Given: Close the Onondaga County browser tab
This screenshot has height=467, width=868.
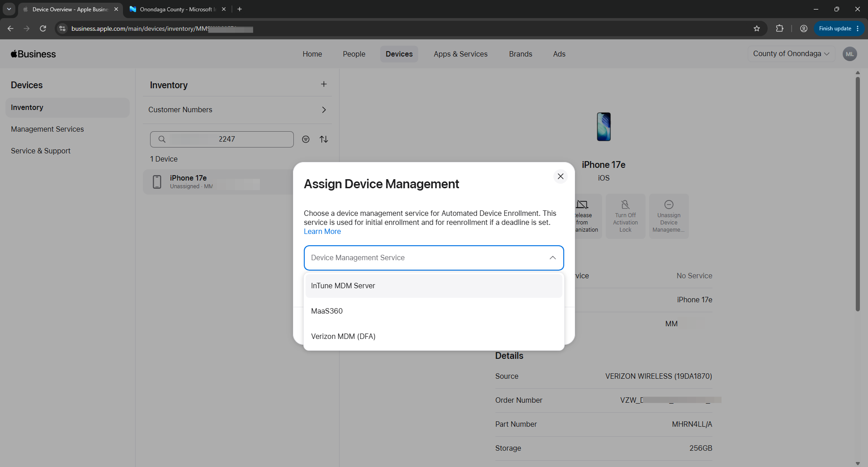Looking at the screenshot, I should pyautogui.click(x=224, y=9).
